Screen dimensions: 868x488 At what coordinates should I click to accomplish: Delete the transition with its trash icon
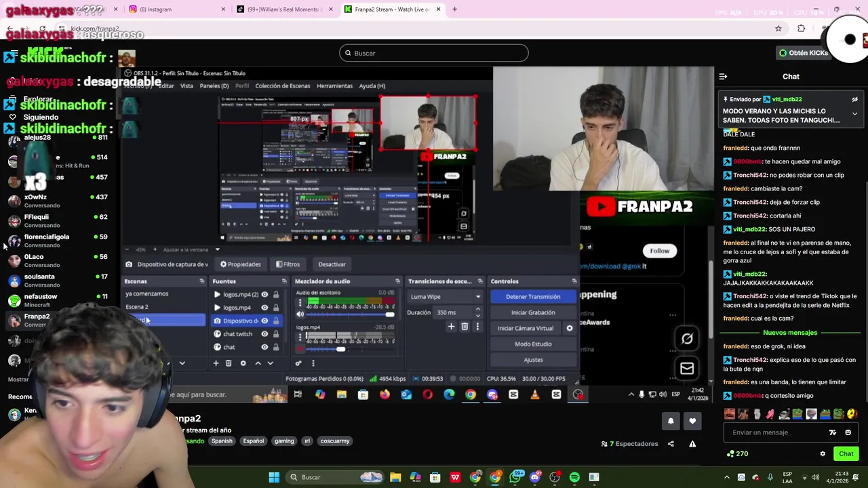click(x=465, y=327)
